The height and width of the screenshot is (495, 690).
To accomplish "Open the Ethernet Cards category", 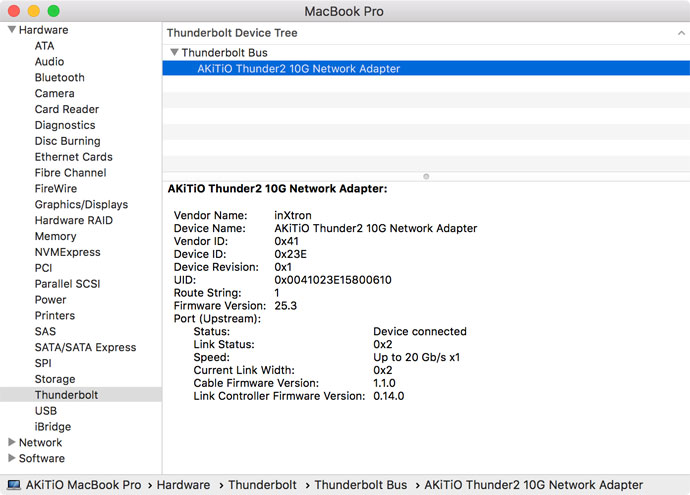I will (73, 157).
